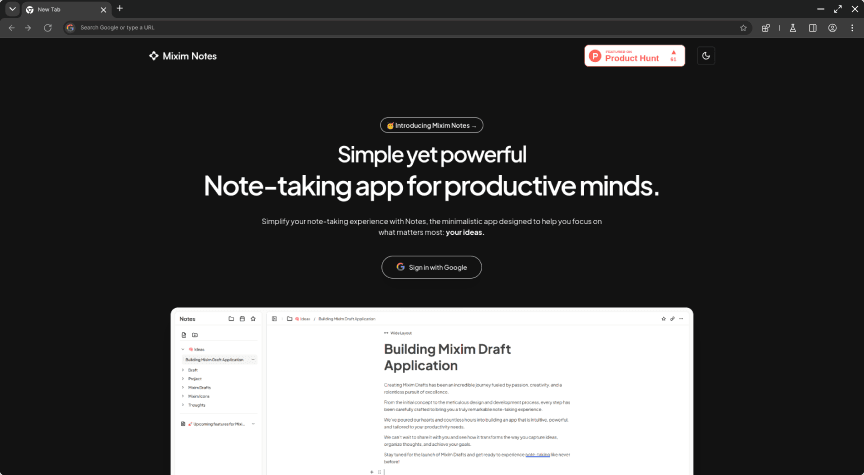
Task: Click the "Simple yet powerful" headline
Action: tap(432, 155)
